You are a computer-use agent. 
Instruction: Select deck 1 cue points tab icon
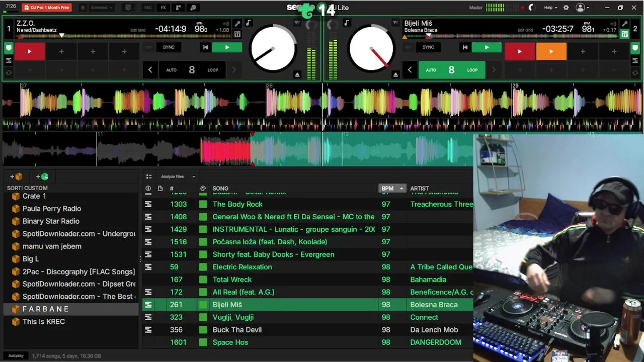9,49
